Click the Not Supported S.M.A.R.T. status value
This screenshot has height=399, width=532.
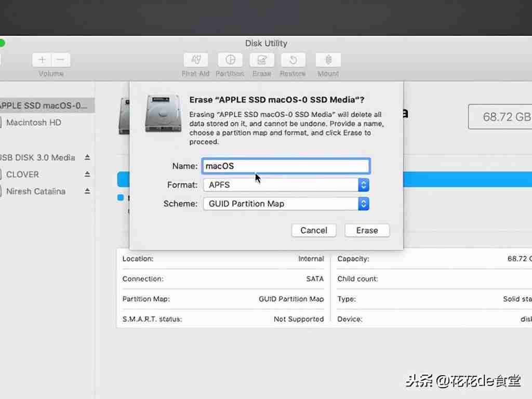click(x=299, y=319)
